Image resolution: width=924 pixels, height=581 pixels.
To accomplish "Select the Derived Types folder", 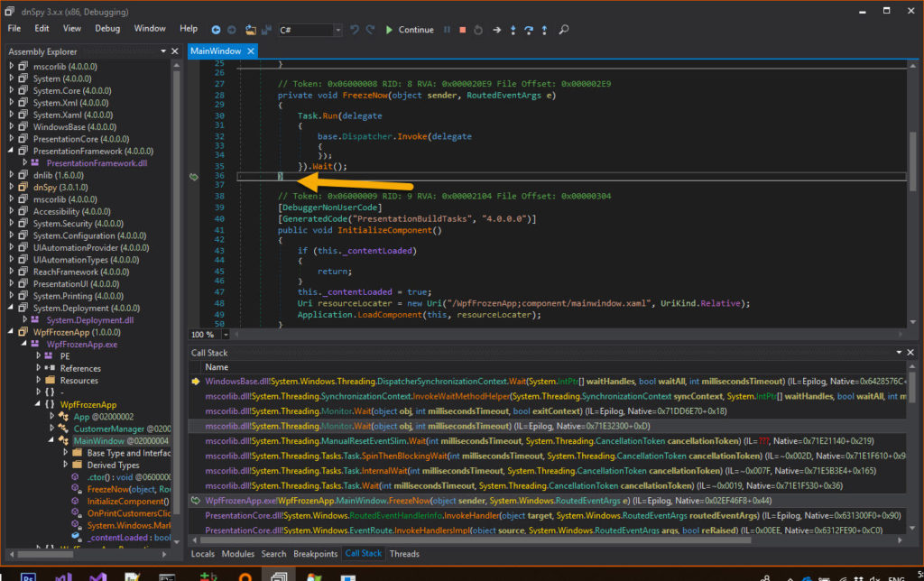I will coord(113,465).
